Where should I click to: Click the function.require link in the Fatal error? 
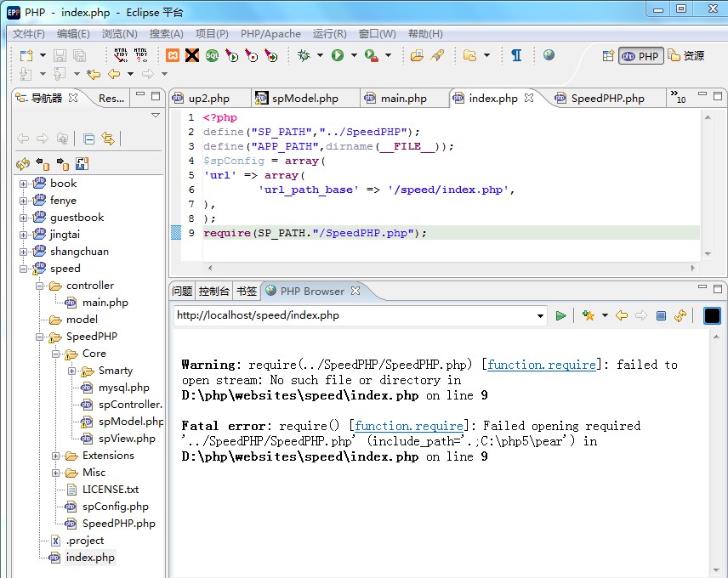[408, 426]
